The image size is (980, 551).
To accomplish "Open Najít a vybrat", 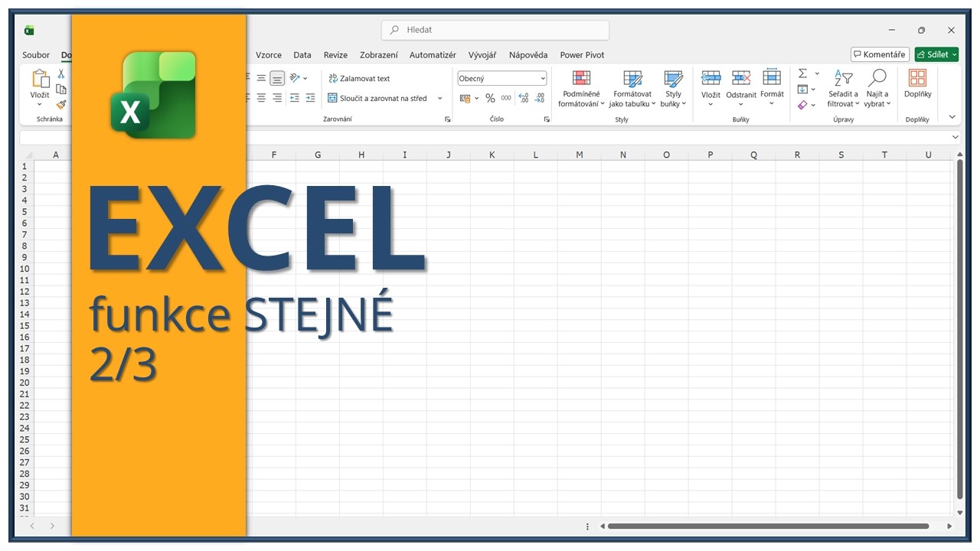I will click(877, 89).
